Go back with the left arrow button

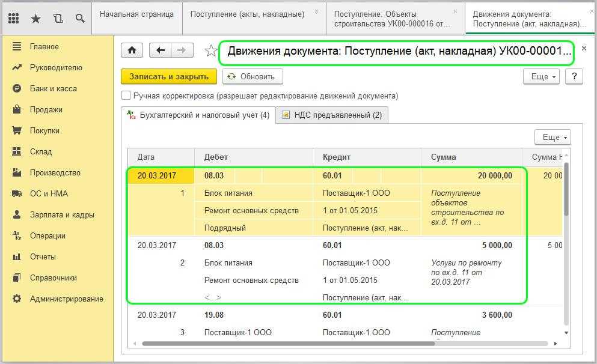(x=161, y=51)
